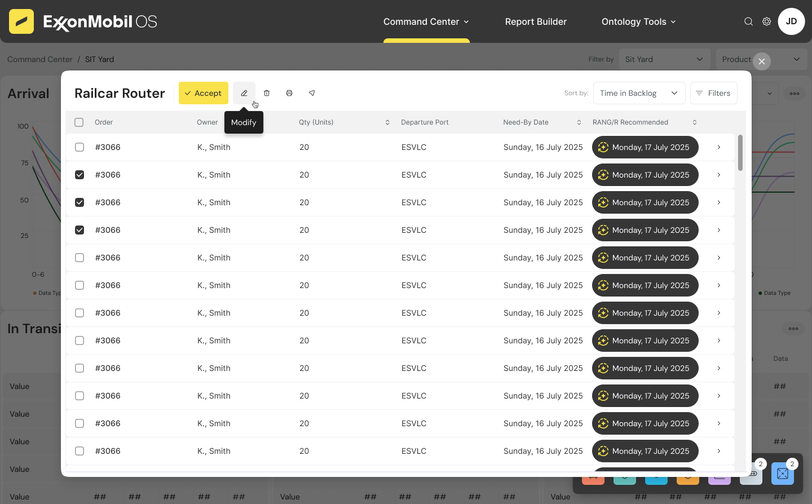Expand the first order row's chevron

click(719, 147)
